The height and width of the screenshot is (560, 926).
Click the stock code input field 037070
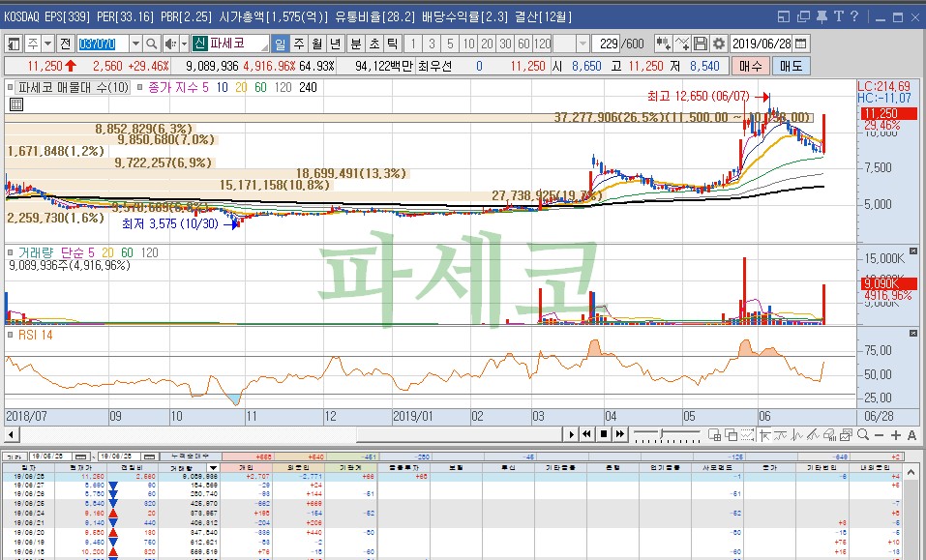103,44
